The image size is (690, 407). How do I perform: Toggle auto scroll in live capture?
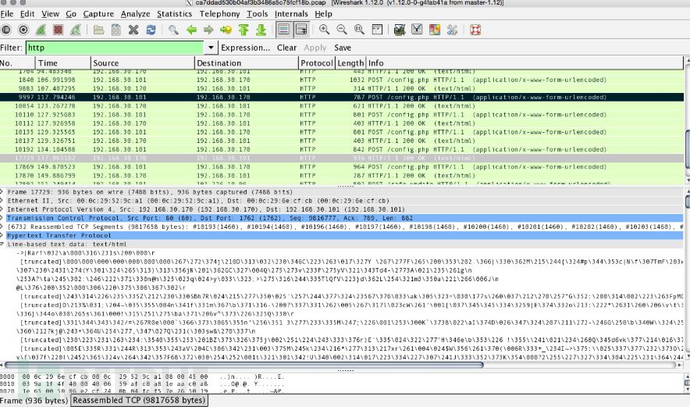pos(301,30)
